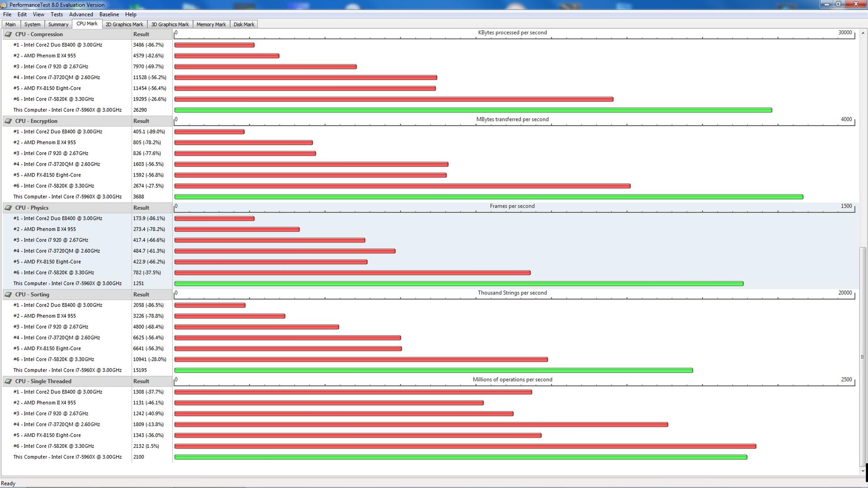Switch to the Main tab

point(10,24)
